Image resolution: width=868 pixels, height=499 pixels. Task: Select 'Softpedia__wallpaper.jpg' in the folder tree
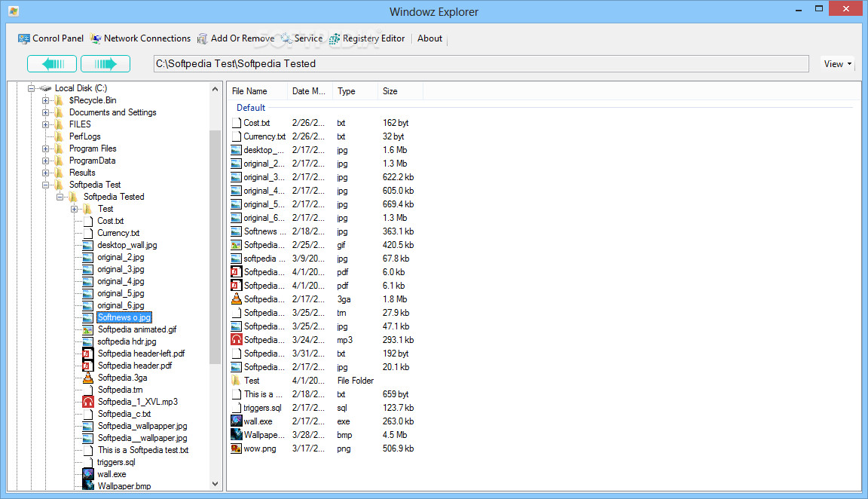tap(142, 438)
